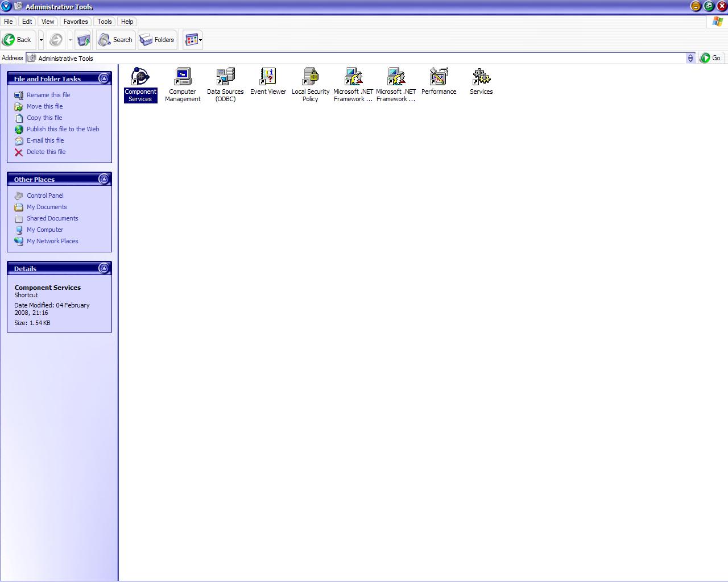Open the File menu
This screenshot has height=582, width=728.
[x=9, y=22]
